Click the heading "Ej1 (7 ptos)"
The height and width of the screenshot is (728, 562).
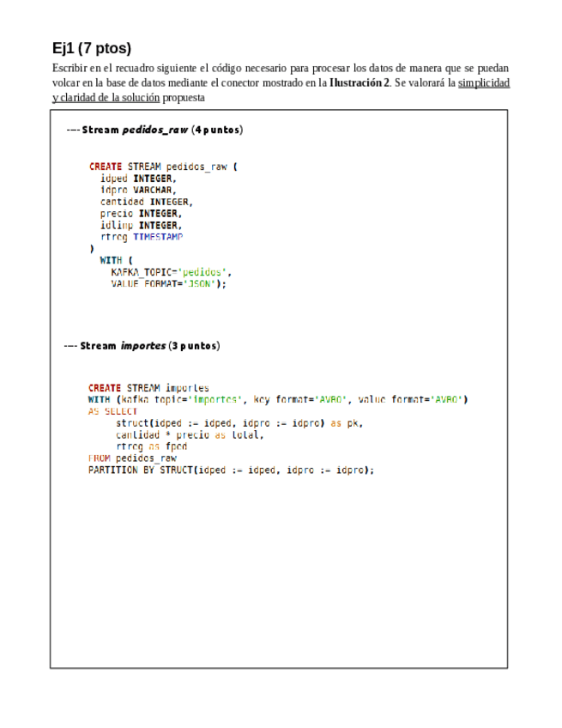92,49
